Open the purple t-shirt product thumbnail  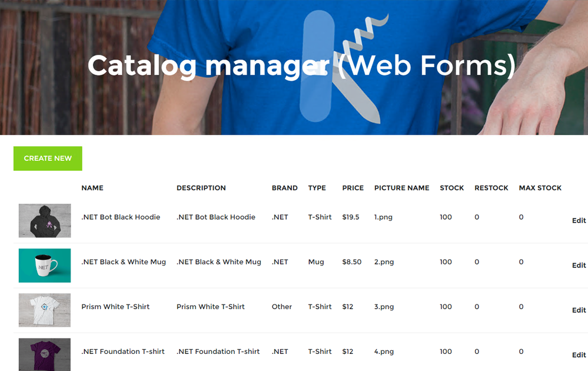coord(45,355)
